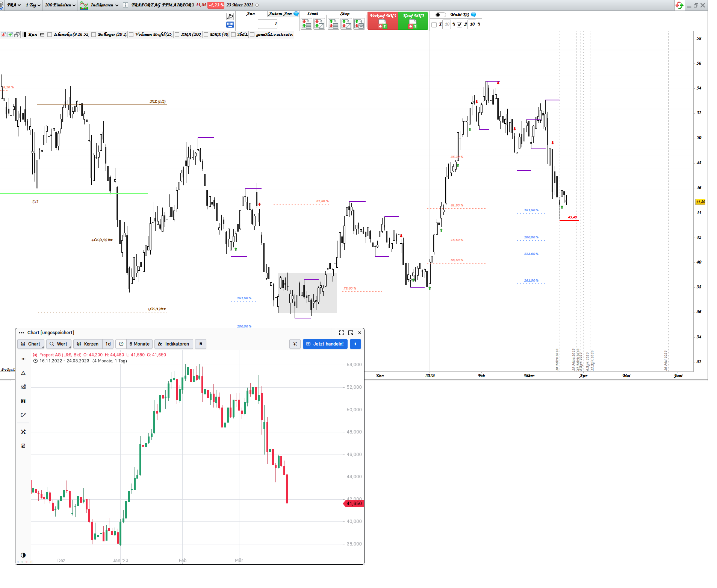Enable gannHiLo activator checkbox
This screenshot has height=588, width=717.
click(252, 35)
